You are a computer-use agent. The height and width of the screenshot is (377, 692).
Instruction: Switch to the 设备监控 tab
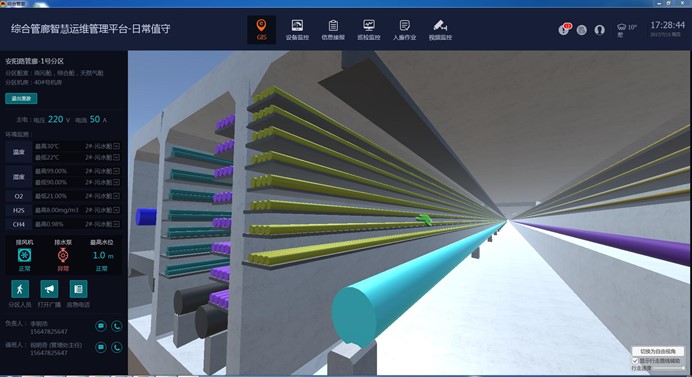coord(297,30)
